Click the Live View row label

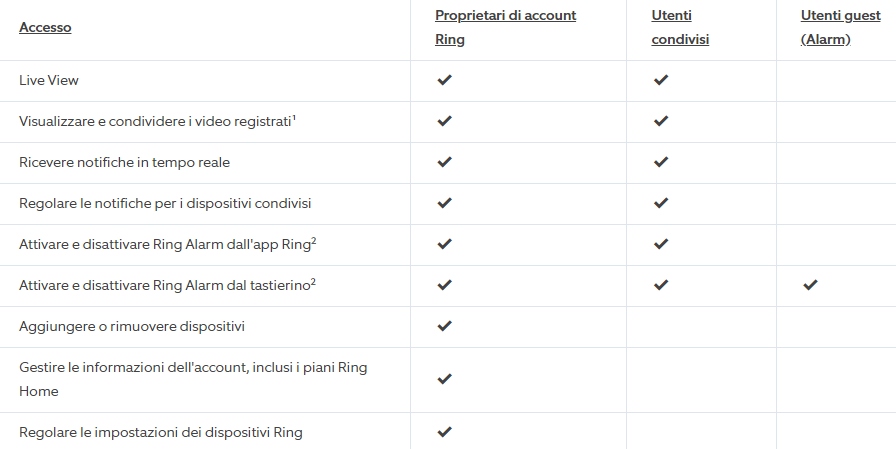click(x=49, y=81)
